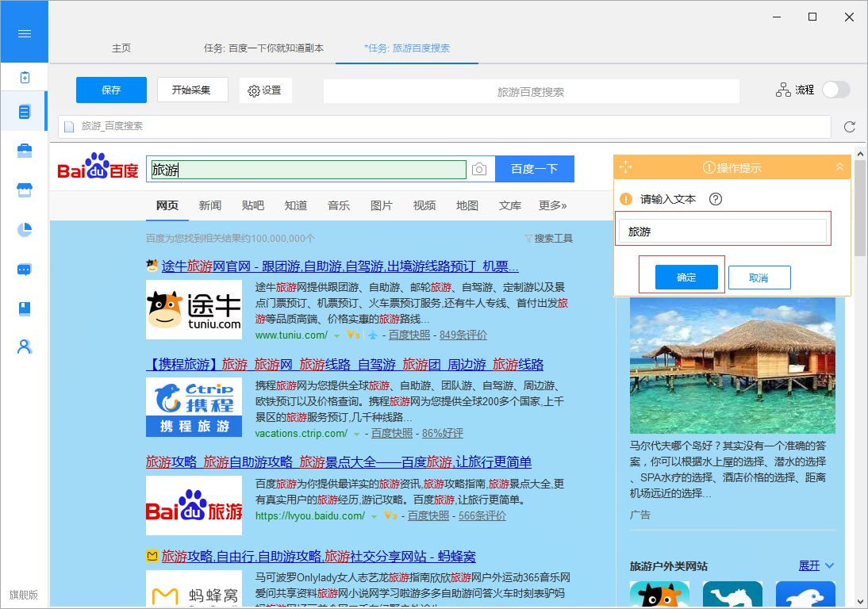Click the Baidu search input field
This screenshot has width=868, height=609.
pyautogui.click(x=308, y=169)
